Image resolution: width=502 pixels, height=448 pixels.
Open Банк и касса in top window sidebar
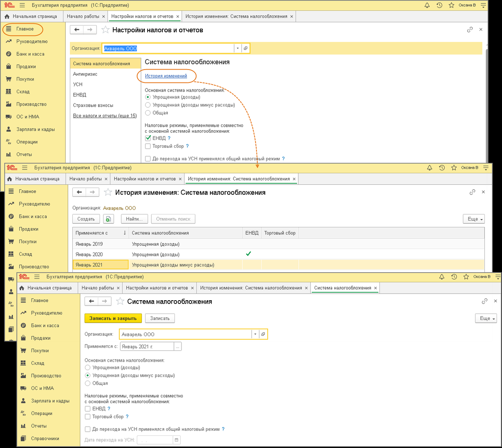point(30,54)
